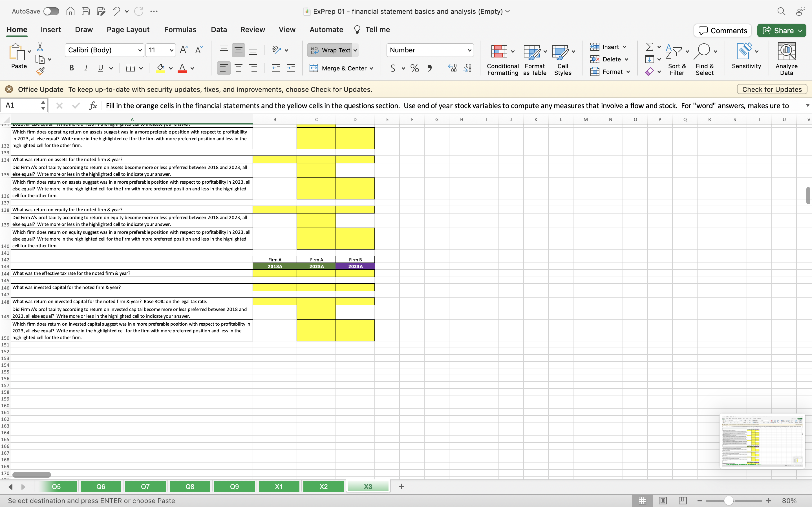812x507 pixels.
Task: Toggle underline formatting
Action: (101, 68)
